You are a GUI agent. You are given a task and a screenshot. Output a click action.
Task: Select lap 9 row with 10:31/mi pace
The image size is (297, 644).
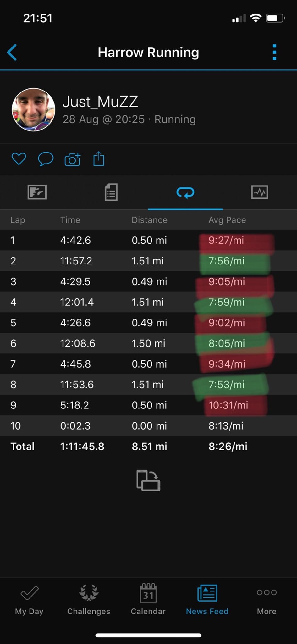pyautogui.click(x=148, y=405)
